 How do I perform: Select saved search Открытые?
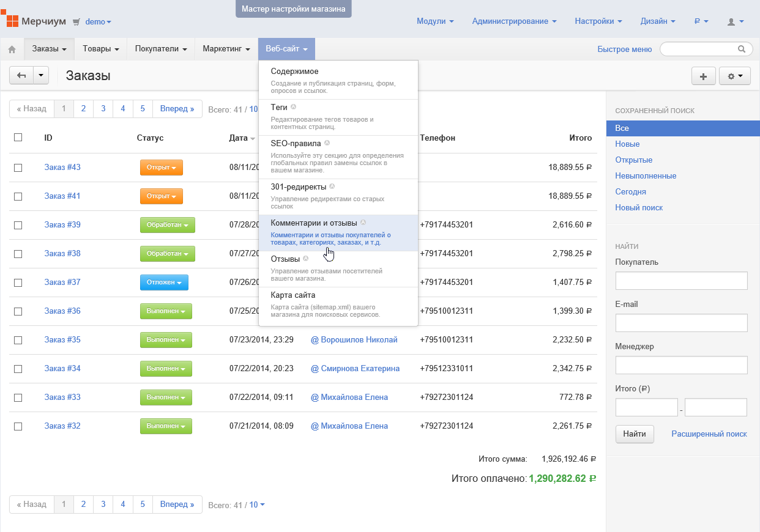point(634,160)
